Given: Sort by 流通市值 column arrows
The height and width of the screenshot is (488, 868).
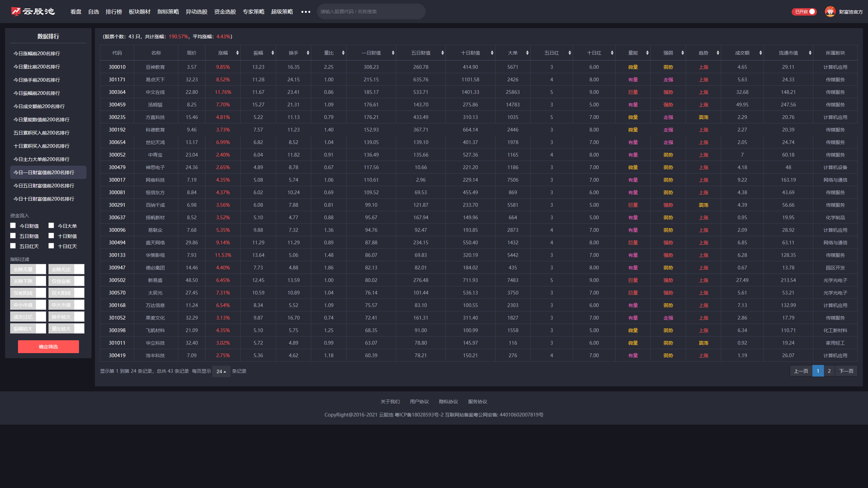Looking at the screenshot, I should coord(810,53).
